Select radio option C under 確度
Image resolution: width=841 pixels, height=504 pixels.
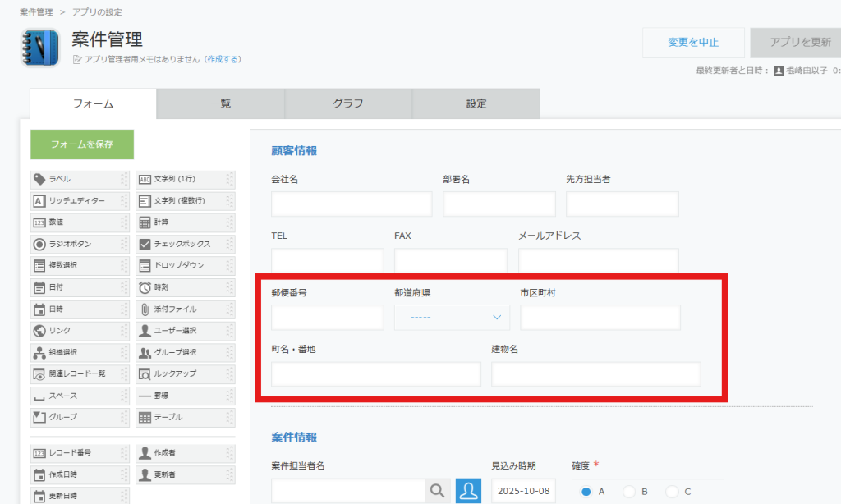point(673,492)
